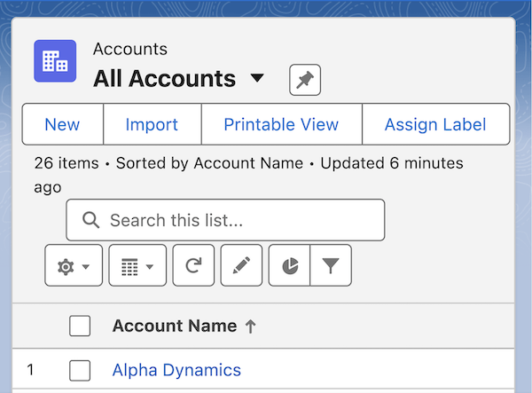Expand the All Accounts list view picker arrow
Viewport: 532px width, 393px height.
(x=257, y=78)
